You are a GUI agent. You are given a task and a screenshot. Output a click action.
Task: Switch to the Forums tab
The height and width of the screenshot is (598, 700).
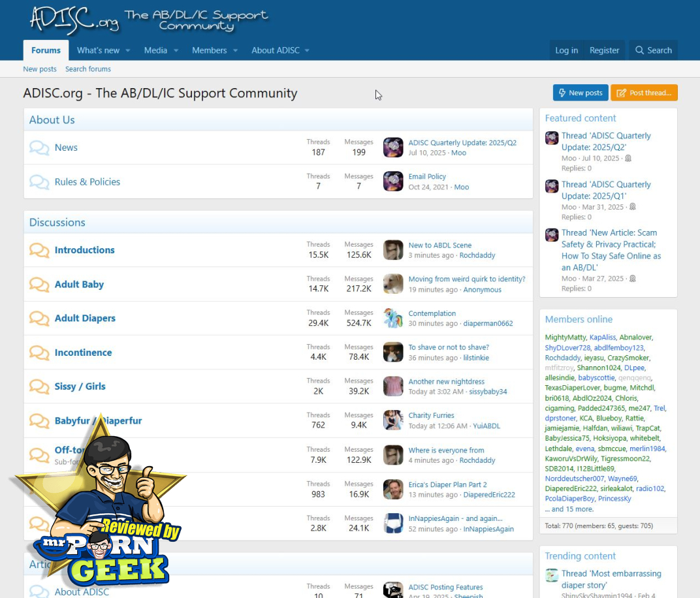pos(46,50)
